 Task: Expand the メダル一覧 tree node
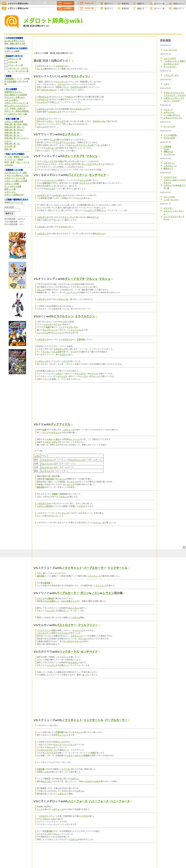tap(6, 62)
